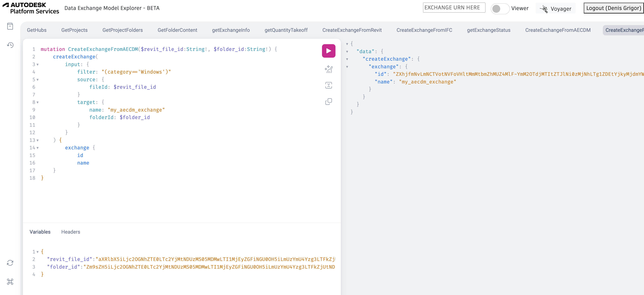Click the Voyager button
This screenshot has height=295, width=644.
pyautogui.click(x=555, y=9)
